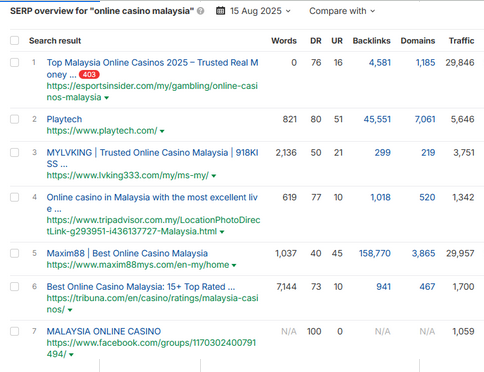Open the 1,185 domains value
The height and width of the screenshot is (372, 484).
point(425,63)
